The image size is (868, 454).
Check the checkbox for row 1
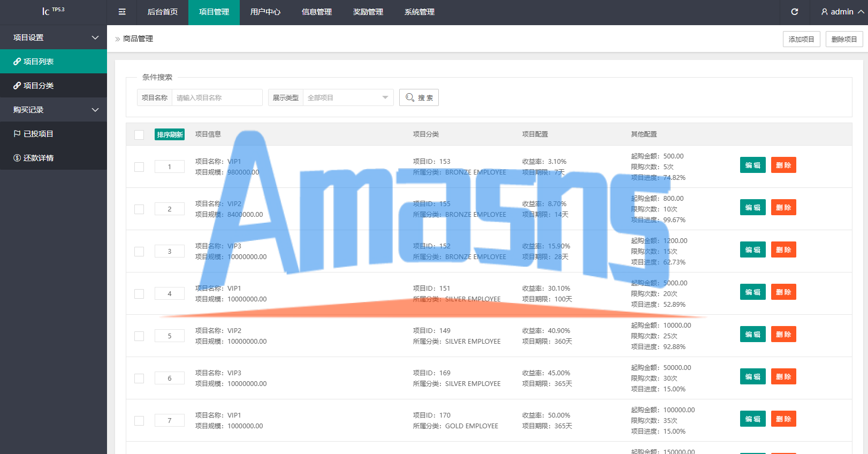[x=139, y=167]
